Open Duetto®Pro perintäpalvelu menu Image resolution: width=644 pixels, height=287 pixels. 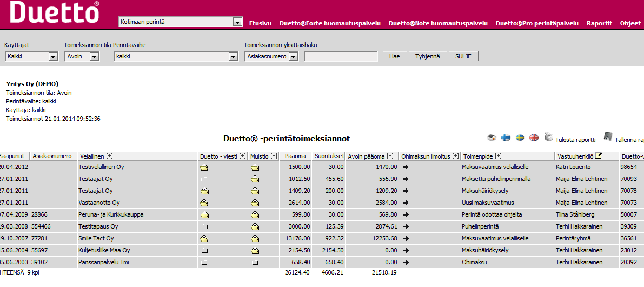pyautogui.click(x=537, y=23)
